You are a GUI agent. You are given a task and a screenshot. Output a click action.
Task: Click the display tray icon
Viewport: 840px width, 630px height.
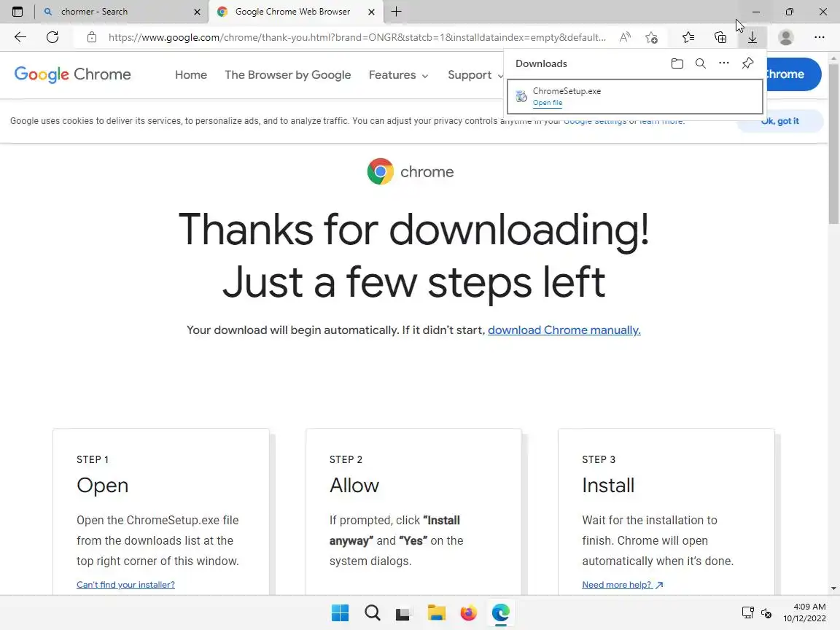click(x=748, y=612)
